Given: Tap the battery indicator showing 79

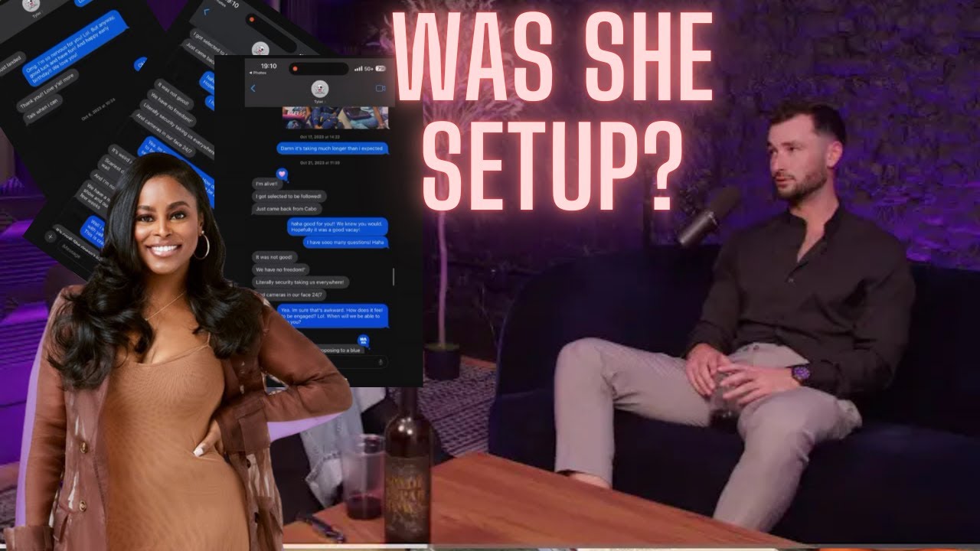Looking at the screenshot, I should coord(381,69).
